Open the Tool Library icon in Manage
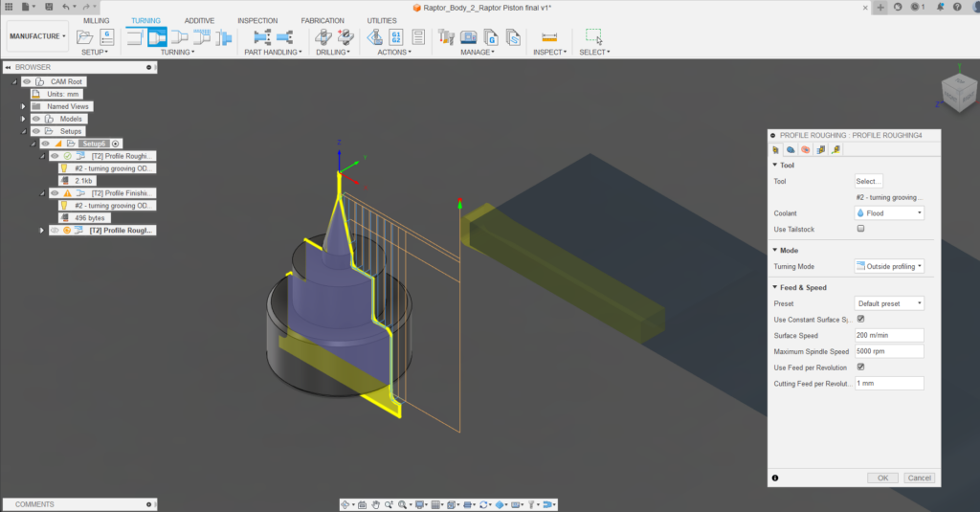 click(x=445, y=37)
